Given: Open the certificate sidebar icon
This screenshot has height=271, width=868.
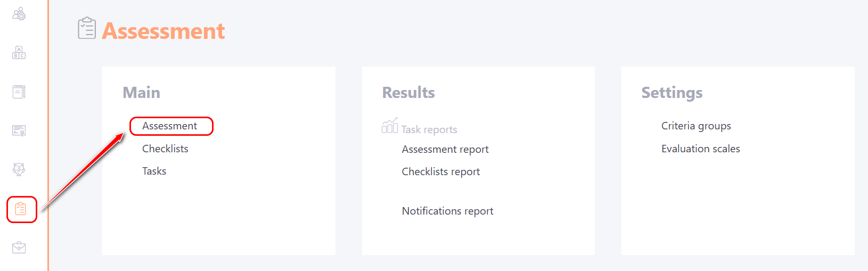Looking at the screenshot, I should pos(19,130).
